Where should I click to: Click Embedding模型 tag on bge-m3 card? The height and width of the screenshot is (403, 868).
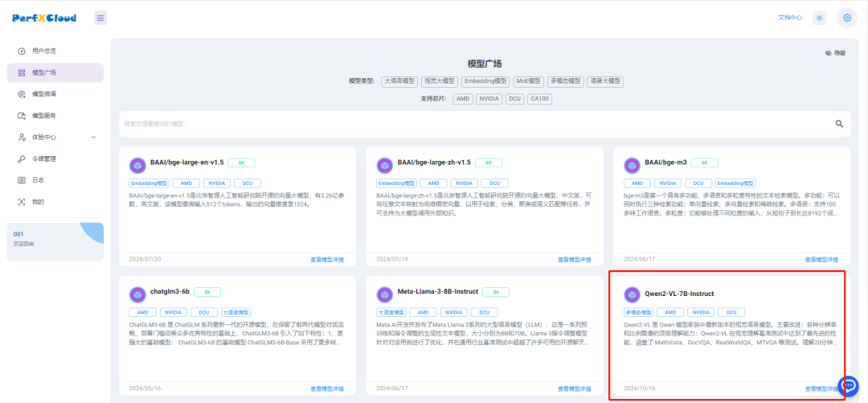pyautogui.click(x=735, y=183)
